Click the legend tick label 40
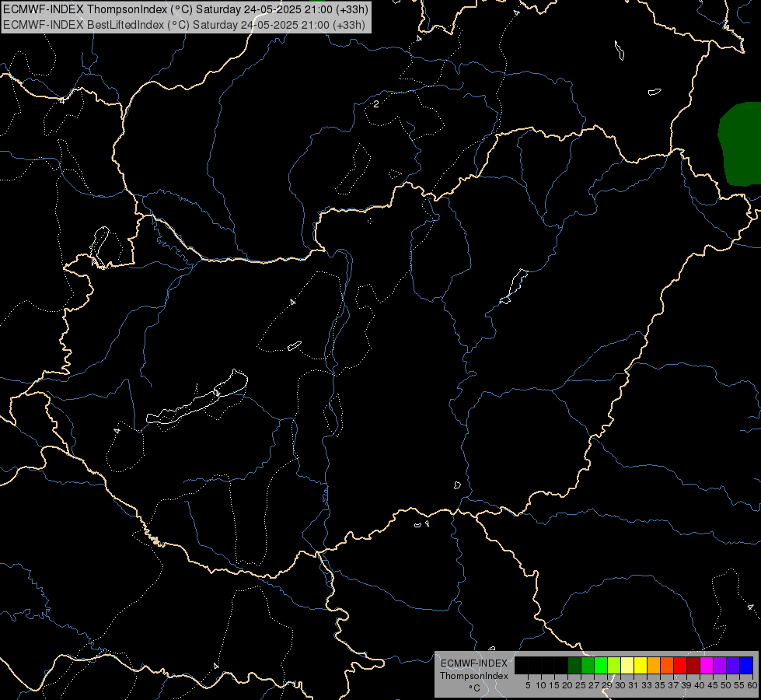This screenshot has height=700, width=761. pyautogui.click(x=700, y=685)
